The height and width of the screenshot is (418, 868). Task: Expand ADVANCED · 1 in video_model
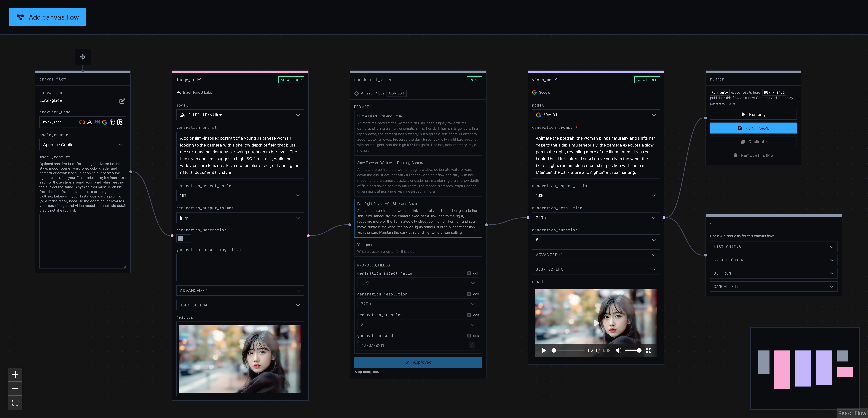click(596, 255)
